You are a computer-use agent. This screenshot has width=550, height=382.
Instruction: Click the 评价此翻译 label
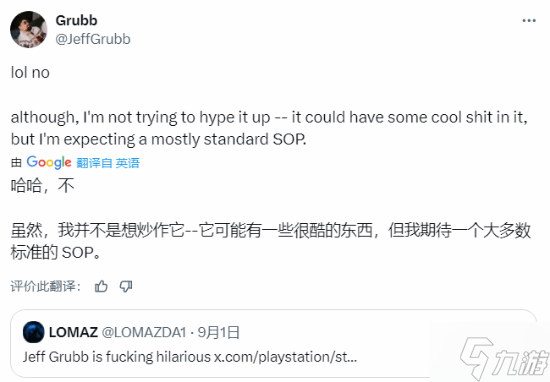(46, 286)
